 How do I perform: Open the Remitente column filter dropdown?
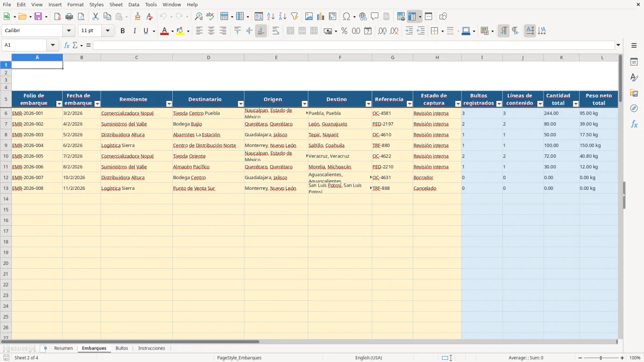click(x=169, y=104)
